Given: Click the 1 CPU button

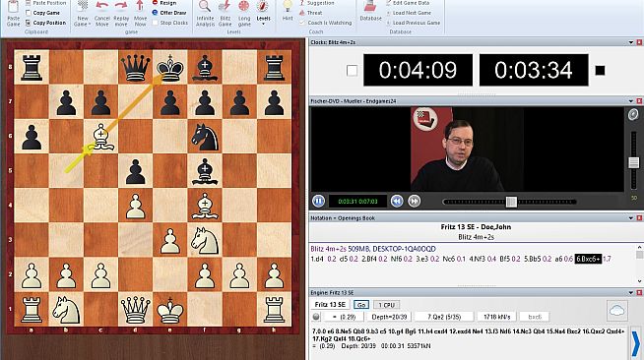Looking at the screenshot, I should pos(386,305).
